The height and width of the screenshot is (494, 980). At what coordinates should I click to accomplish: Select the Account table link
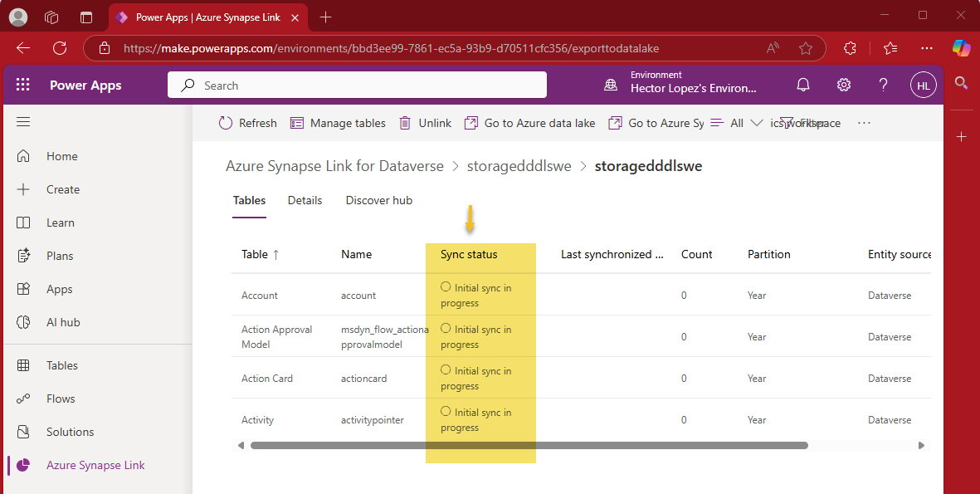[259, 295]
